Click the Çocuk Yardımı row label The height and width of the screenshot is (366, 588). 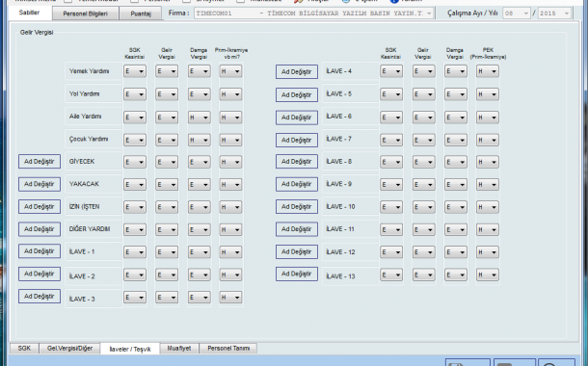click(x=89, y=139)
